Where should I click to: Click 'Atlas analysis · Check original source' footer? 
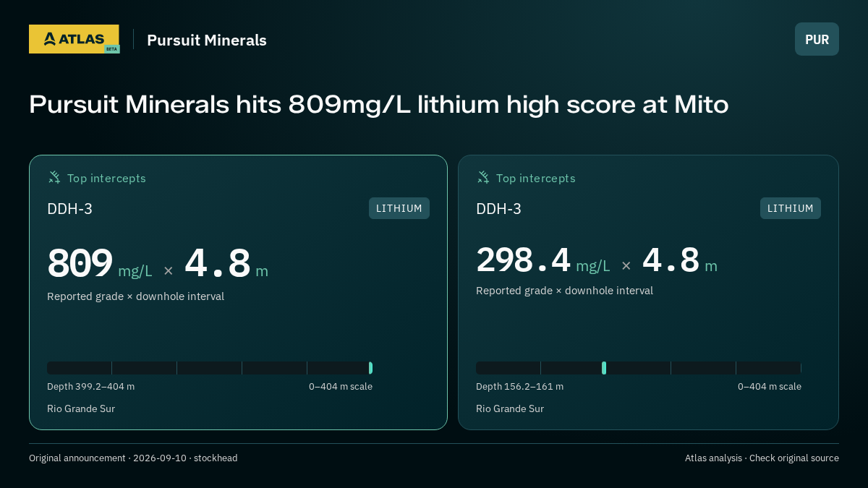pyautogui.click(x=762, y=458)
